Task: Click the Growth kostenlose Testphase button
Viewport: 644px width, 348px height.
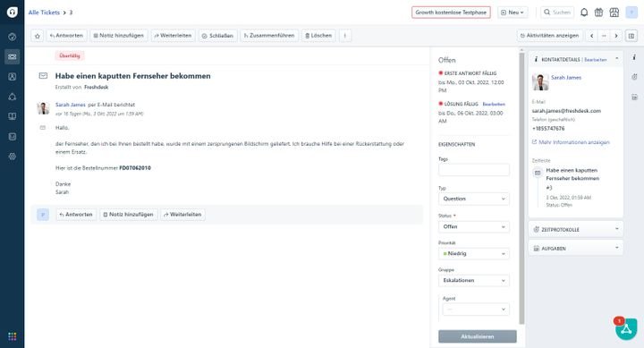Action: point(451,13)
